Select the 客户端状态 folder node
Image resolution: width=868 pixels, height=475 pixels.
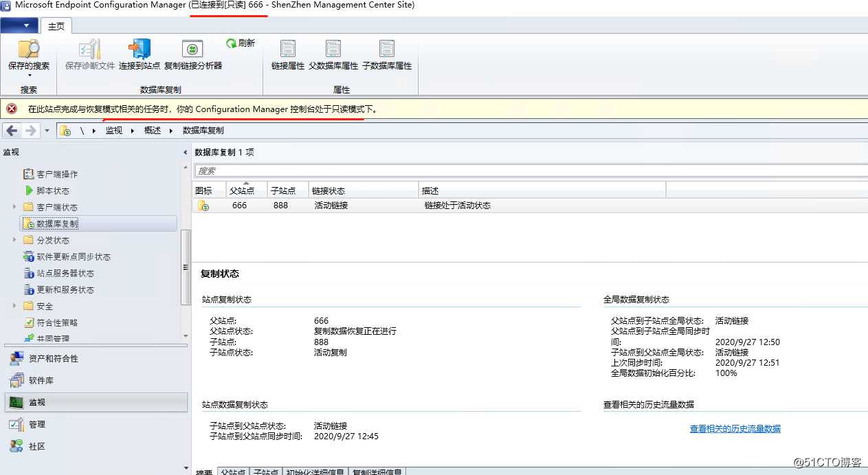[x=57, y=207]
